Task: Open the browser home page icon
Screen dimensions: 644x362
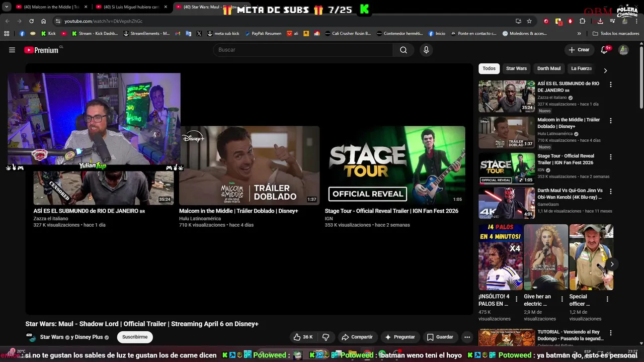Action: (x=43, y=21)
